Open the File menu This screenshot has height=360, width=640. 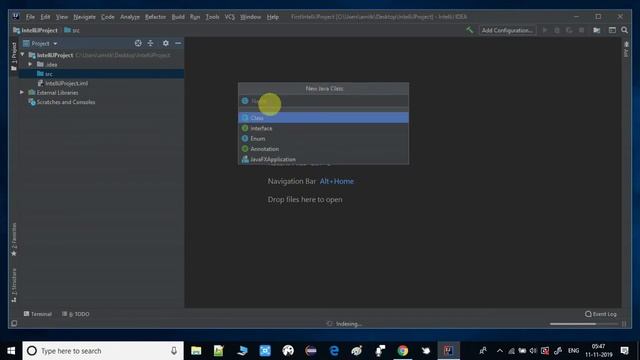(x=30, y=17)
